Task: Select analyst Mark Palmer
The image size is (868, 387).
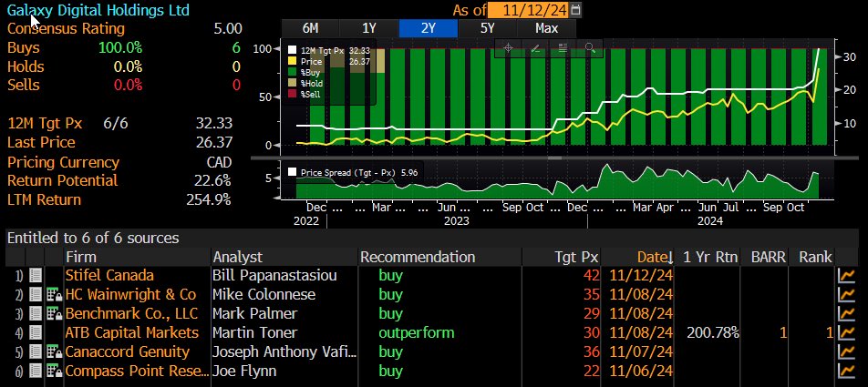Action: (255, 313)
